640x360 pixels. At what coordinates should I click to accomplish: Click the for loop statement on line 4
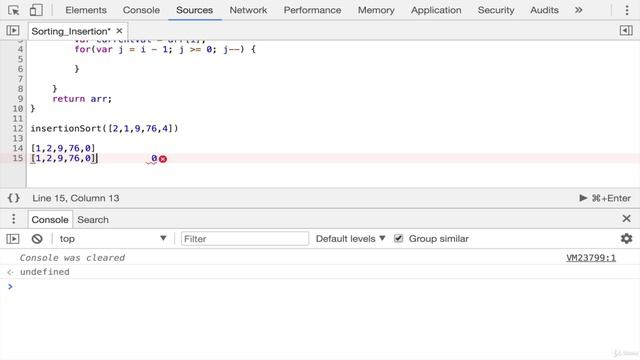click(x=165, y=49)
